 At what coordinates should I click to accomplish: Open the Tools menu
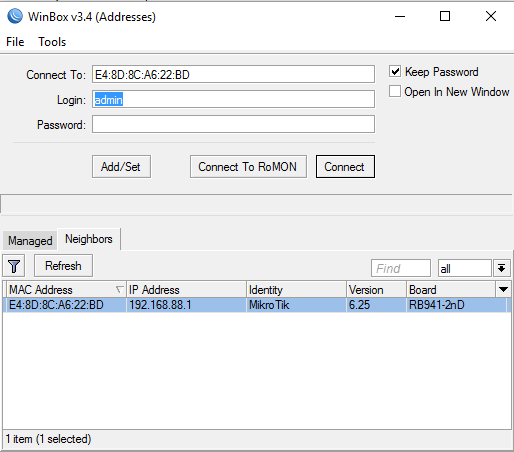[x=52, y=42]
